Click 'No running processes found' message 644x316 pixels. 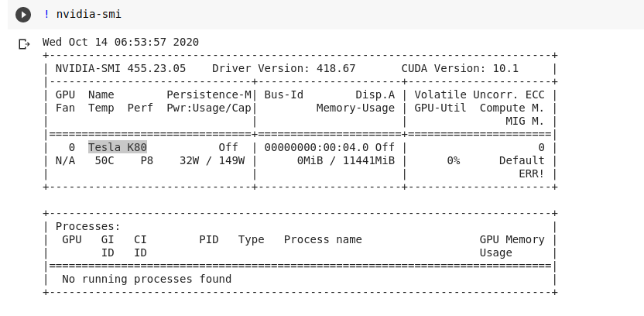tap(146, 279)
